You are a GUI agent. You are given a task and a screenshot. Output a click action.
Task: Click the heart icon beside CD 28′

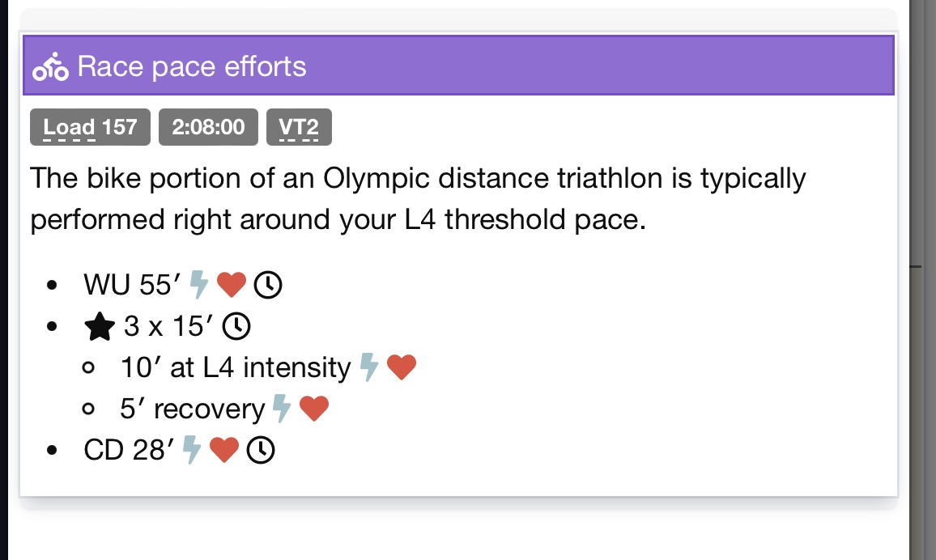(x=223, y=450)
